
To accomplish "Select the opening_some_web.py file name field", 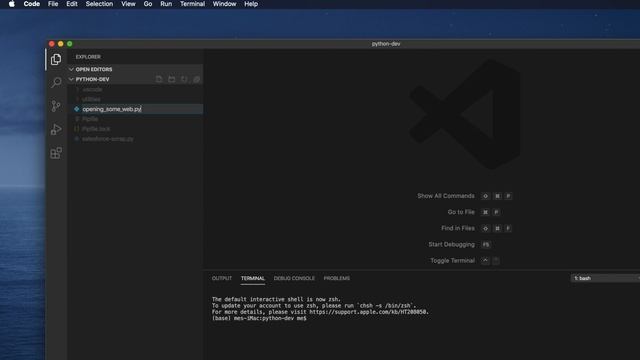I will coord(142,109).
